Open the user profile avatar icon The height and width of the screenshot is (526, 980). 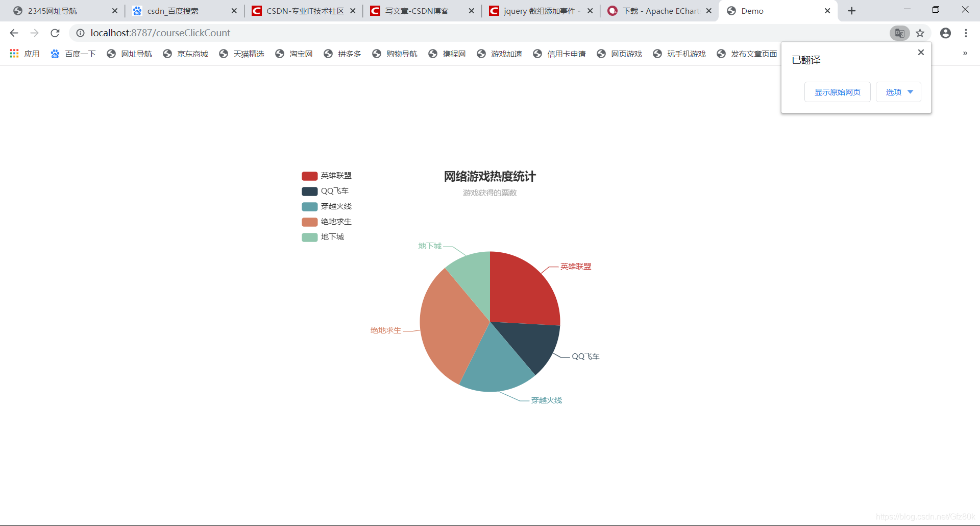coord(945,33)
